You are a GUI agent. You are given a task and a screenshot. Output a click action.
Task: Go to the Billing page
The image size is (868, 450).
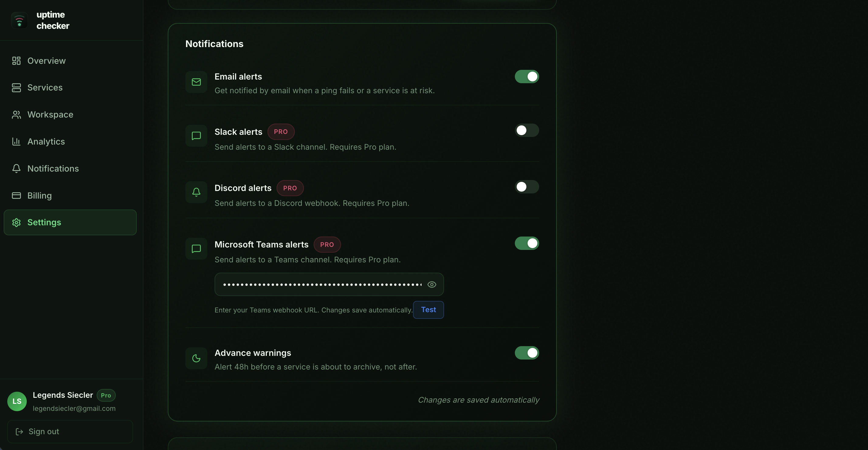pos(70,195)
